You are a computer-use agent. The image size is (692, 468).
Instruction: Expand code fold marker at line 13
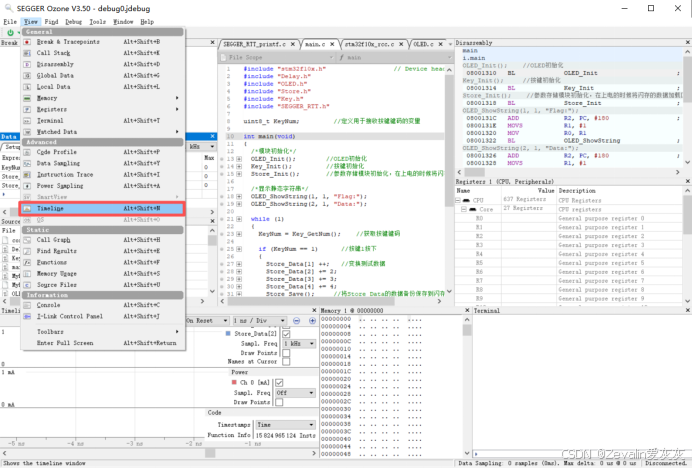(x=239, y=159)
